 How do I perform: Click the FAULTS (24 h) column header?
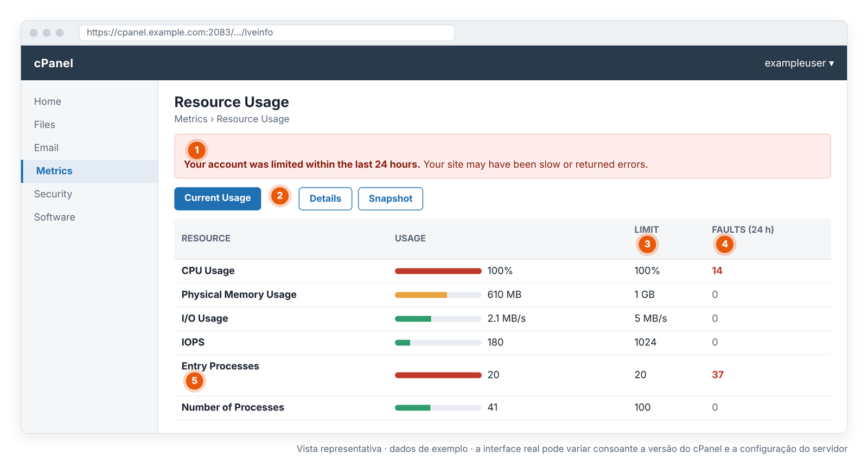743,229
